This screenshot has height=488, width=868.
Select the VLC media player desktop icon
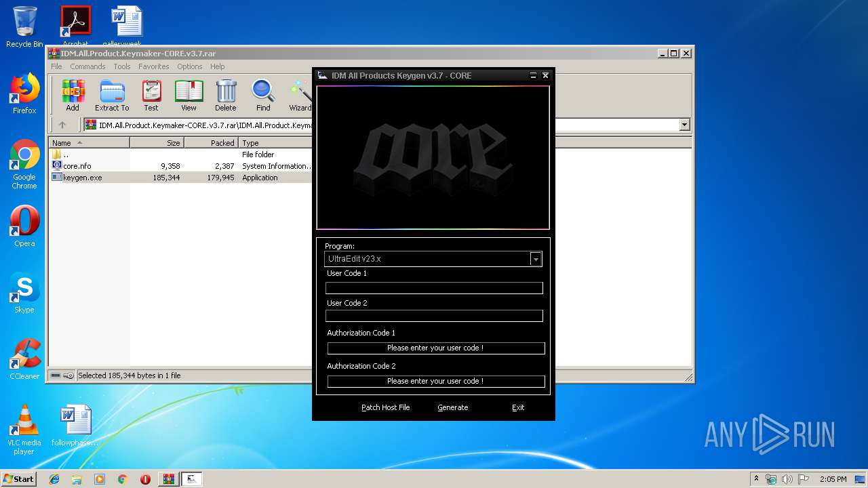(24, 430)
